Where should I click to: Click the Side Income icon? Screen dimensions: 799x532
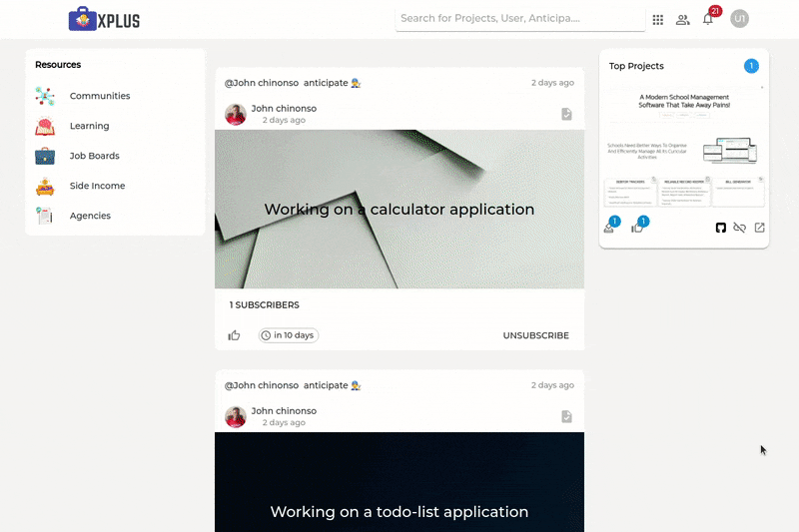45,186
